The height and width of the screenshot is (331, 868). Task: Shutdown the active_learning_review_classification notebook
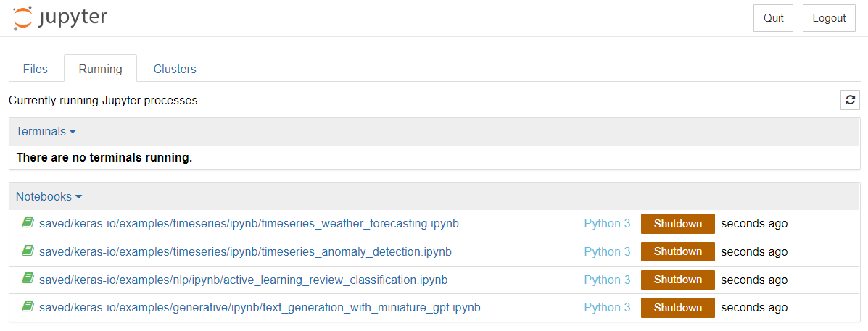678,280
